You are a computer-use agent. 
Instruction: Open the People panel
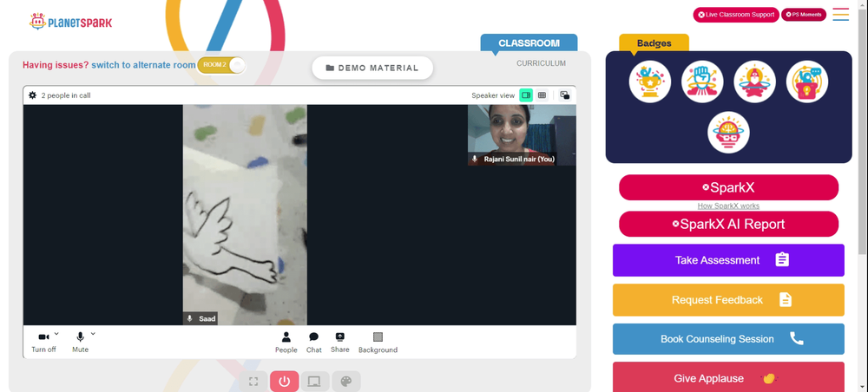click(x=286, y=343)
